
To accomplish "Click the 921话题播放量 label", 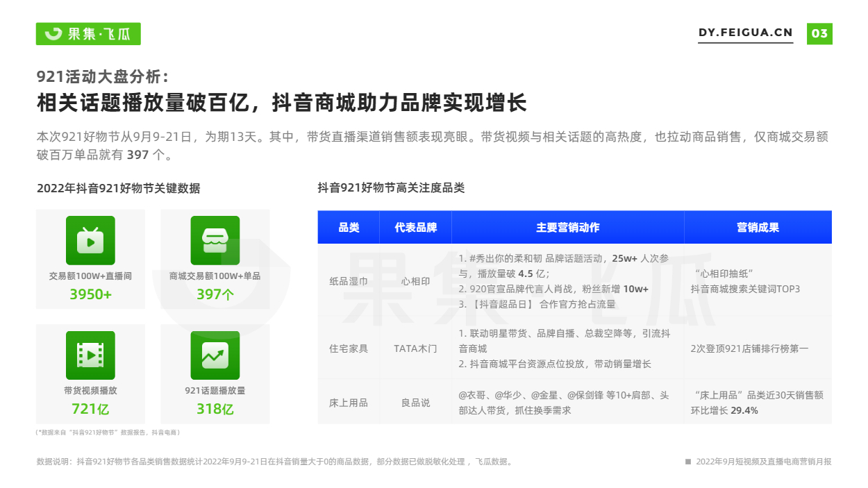I will pyautogui.click(x=215, y=390).
